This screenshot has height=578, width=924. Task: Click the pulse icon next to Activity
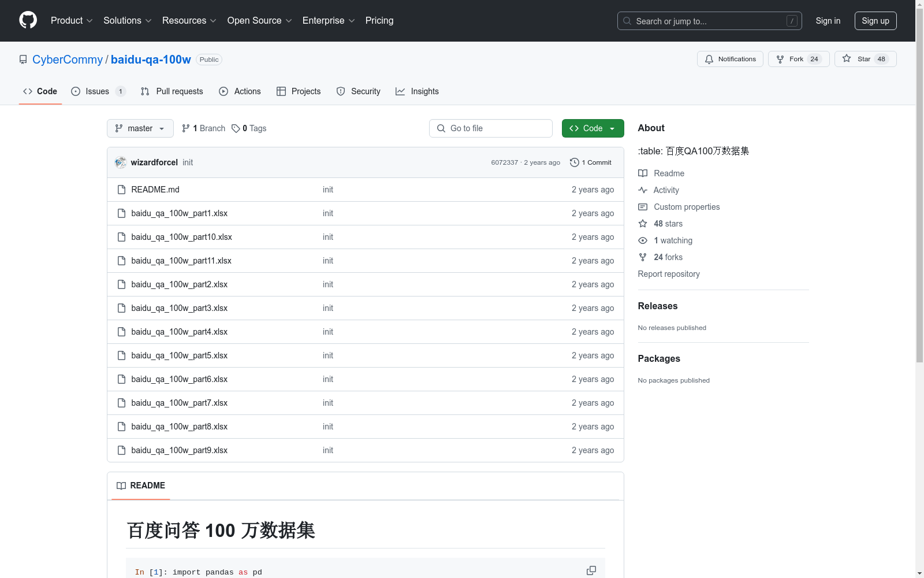click(643, 190)
